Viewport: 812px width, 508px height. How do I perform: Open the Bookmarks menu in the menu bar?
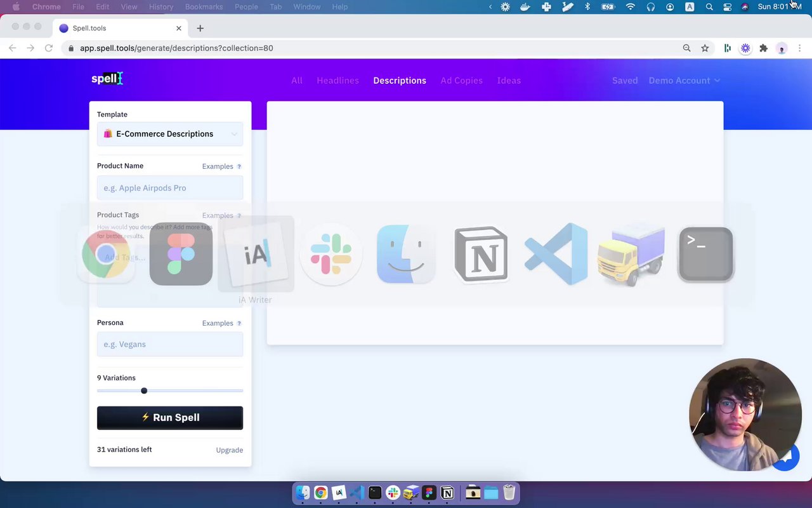[204, 7]
